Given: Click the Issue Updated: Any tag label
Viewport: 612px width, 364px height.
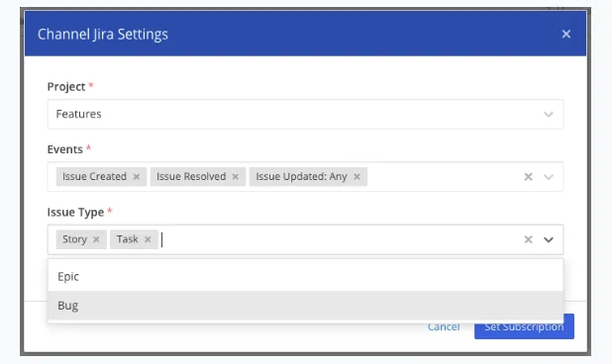Looking at the screenshot, I should pyautogui.click(x=301, y=176).
